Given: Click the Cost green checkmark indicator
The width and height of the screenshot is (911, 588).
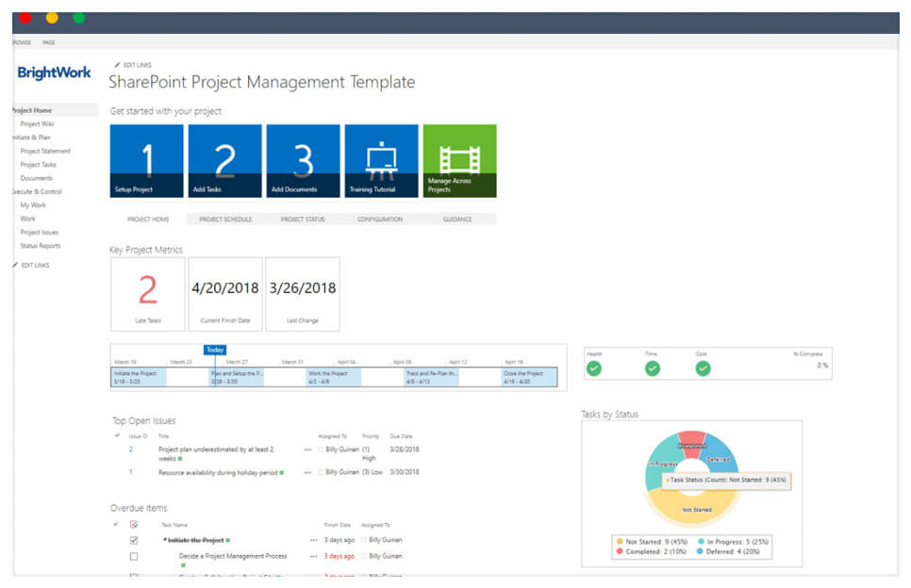Looking at the screenshot, I should 703,368.
